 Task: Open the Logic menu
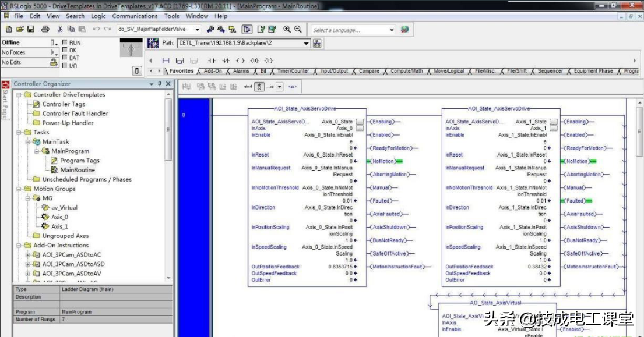point(98,16)
